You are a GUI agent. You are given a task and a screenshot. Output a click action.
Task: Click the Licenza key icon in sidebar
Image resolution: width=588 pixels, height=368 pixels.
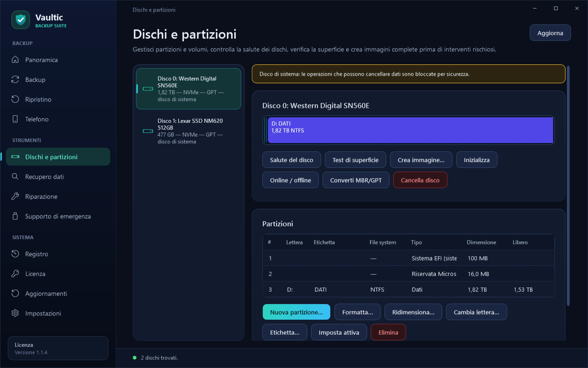point(15,273)
